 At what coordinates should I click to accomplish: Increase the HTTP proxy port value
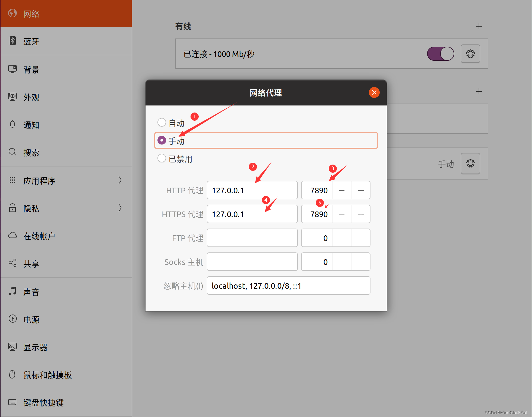click(x=361, y=190)
